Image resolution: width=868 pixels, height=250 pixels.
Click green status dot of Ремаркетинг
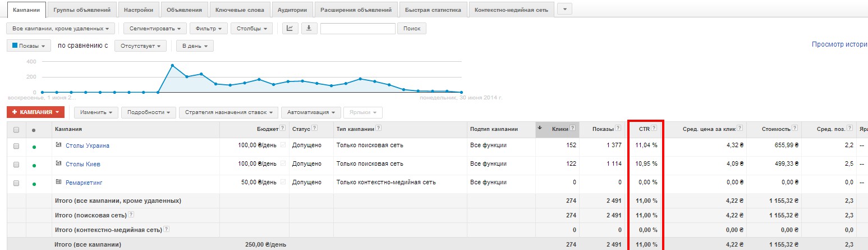click(x=34, y=184)
